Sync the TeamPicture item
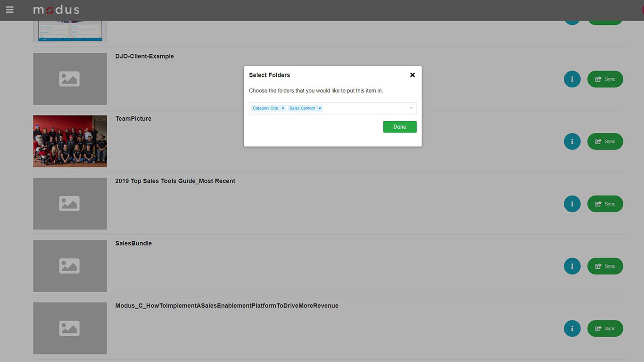644x362 pixels. coord(605,141)
